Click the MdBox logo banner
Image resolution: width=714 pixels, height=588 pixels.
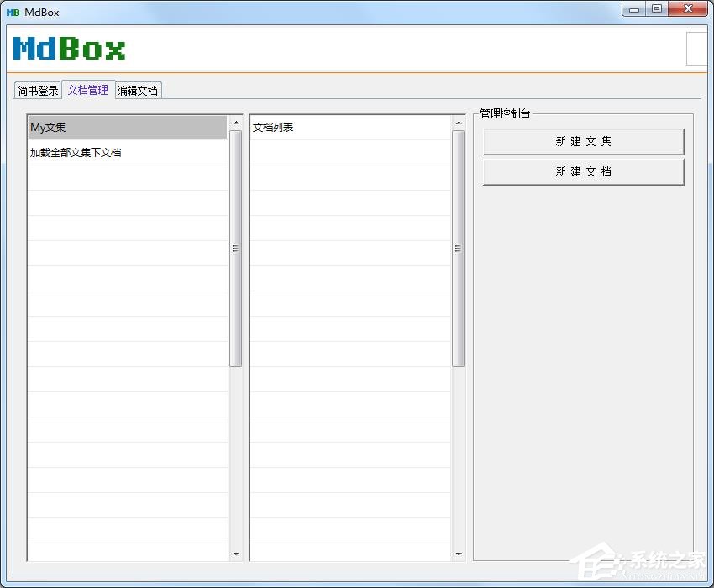tap(69, 48)
